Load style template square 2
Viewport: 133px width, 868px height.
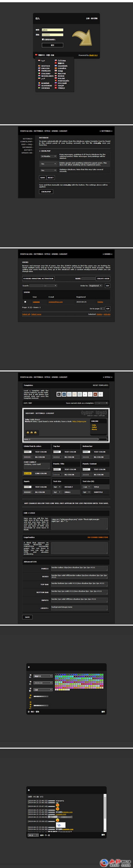tap(64, 394)
